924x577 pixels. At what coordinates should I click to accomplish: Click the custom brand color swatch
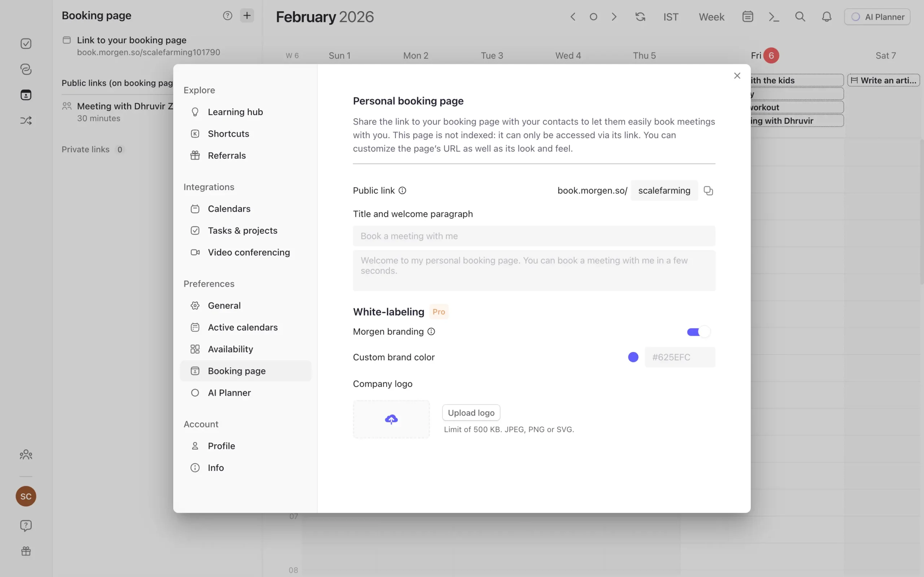pyautogui.click(x=632, y=357)
